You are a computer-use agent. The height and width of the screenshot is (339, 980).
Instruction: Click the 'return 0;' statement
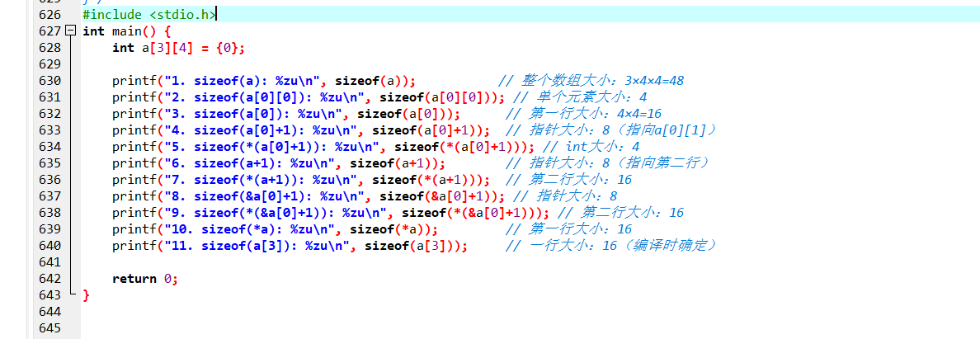point(145,278)
